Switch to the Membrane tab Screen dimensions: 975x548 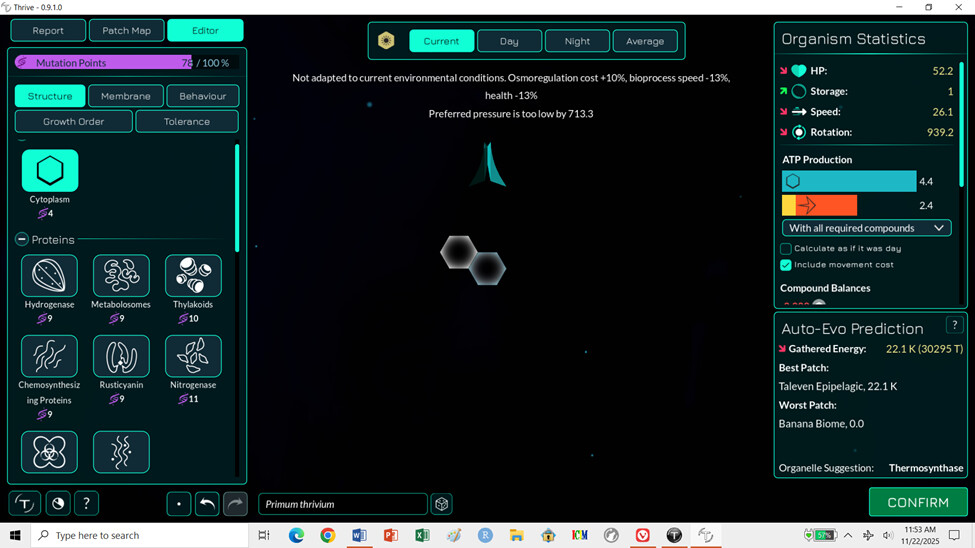point(126,96)
